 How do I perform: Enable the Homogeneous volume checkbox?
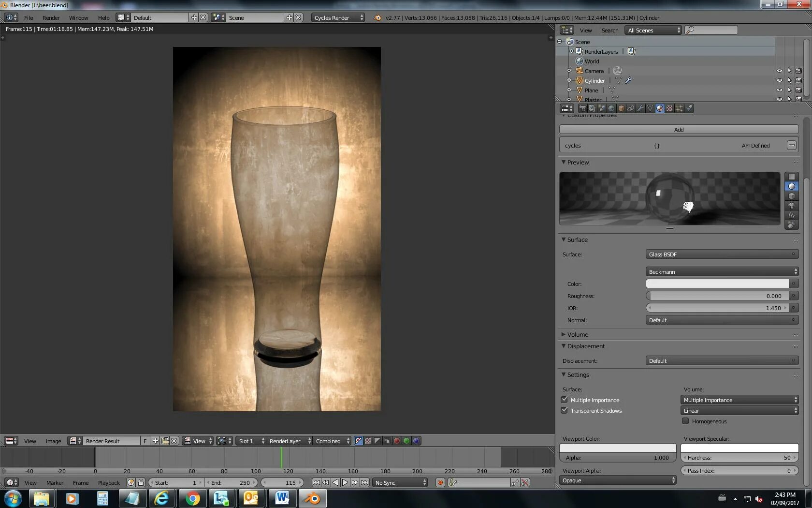coord(685,421)
